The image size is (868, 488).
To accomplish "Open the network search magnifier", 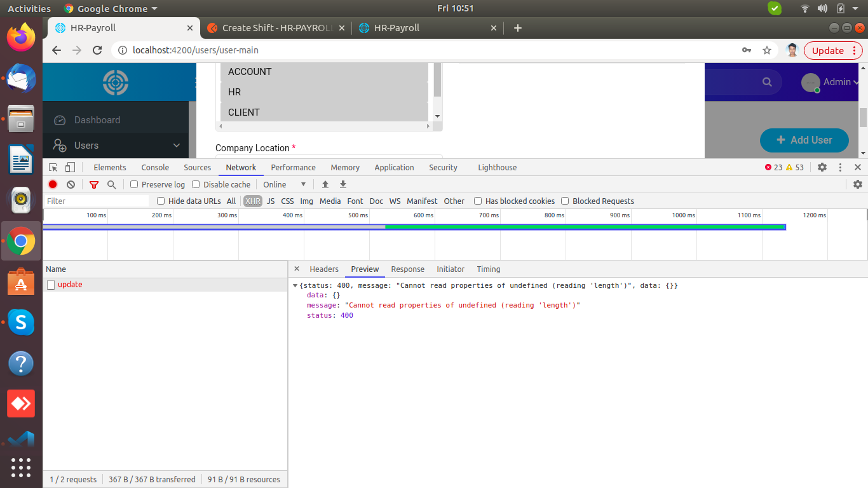I will (x=112, y=184).
